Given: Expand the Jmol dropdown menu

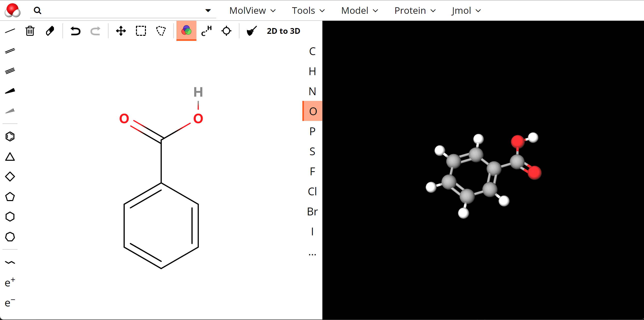Looking at the screenshot, I should tap(466, 11).
